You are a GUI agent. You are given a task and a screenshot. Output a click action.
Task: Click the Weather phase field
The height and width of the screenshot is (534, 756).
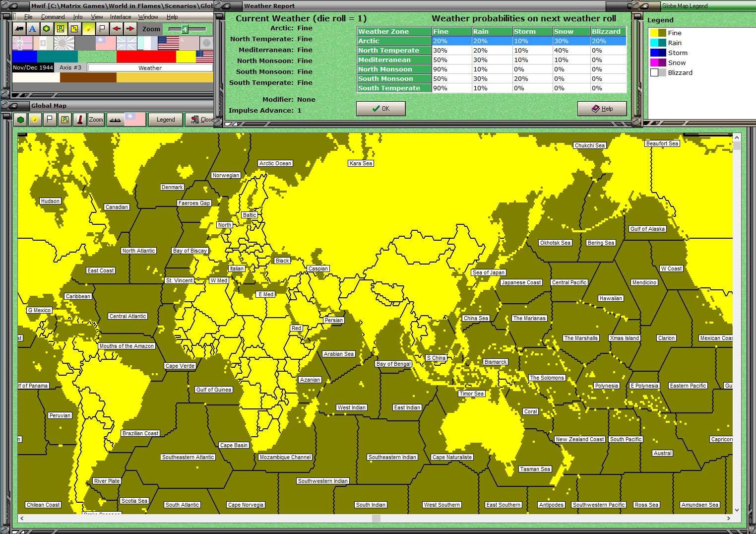pos(150,67)
